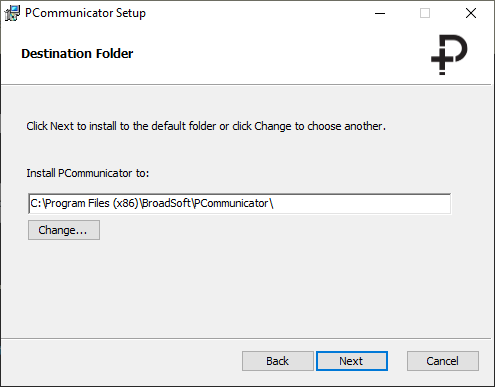
Task: Click empty gray area below Change button
Action: point(246,288)
